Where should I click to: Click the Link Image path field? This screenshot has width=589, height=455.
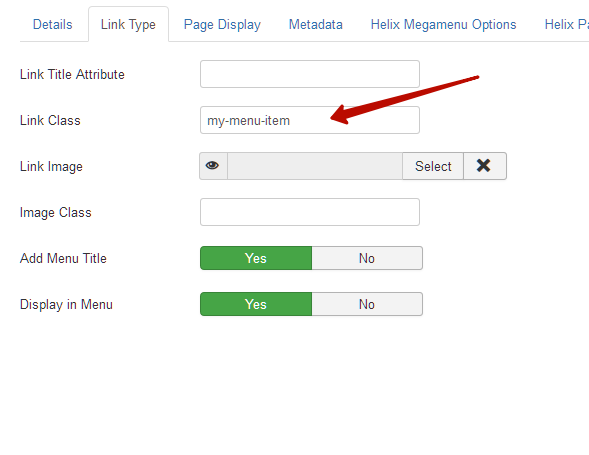[x=315, y=166]
